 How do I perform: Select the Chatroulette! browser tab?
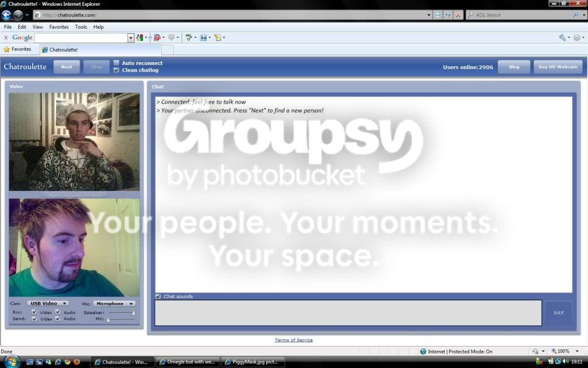tap(100, 49)
